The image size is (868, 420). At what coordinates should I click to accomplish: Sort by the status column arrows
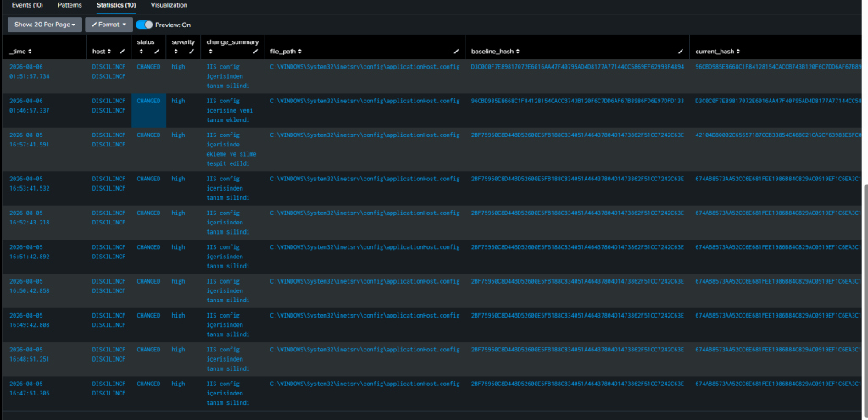[x=141, y=52]
